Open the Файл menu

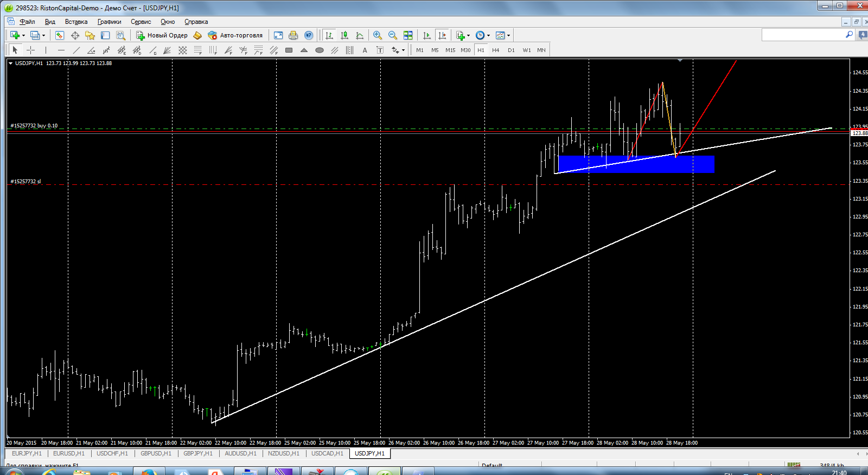[27, 22]
